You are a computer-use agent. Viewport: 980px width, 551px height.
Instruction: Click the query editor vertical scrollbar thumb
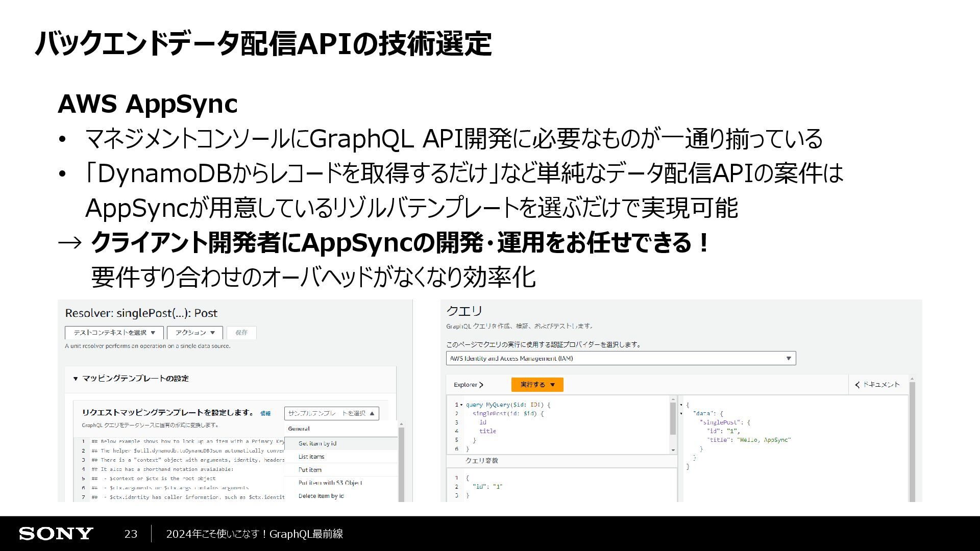(673, 418)
